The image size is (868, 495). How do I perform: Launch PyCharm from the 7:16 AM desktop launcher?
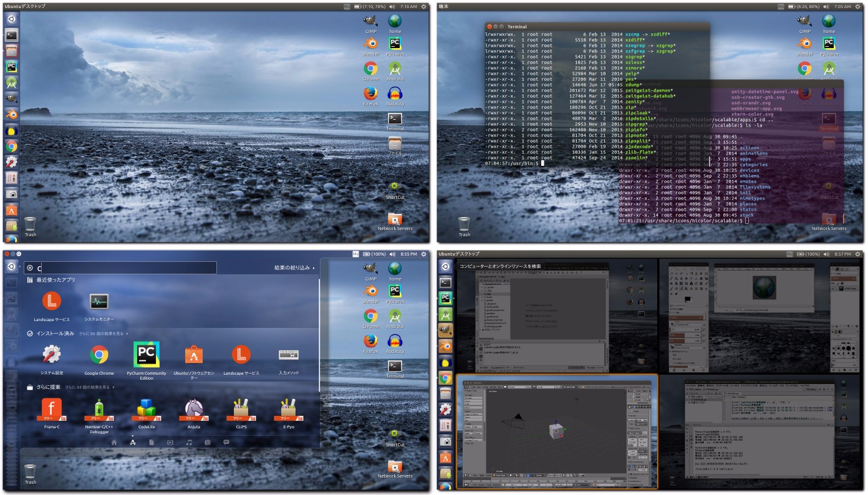point(11,67)
